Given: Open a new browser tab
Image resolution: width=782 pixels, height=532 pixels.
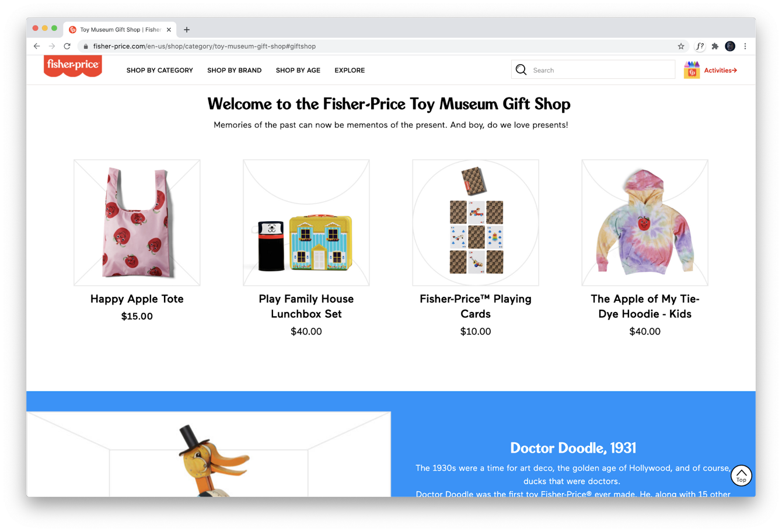Looking at the screenshot, I should [187, 29].
